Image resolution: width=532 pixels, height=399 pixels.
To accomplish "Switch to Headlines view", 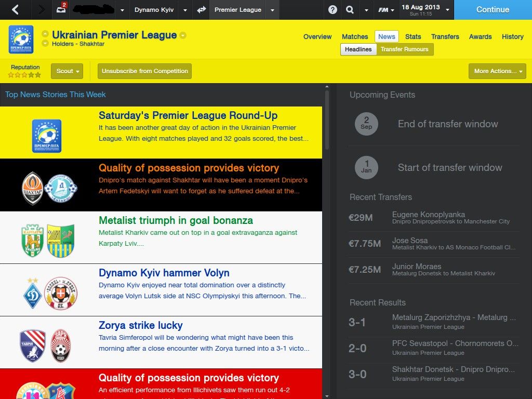I will click(x=358, y=49).
